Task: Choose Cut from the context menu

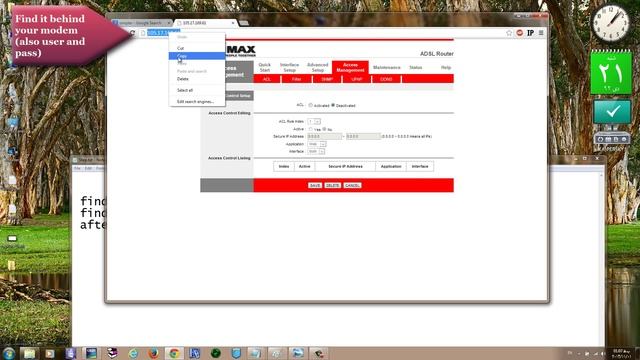Action: (x=197, y=48)
